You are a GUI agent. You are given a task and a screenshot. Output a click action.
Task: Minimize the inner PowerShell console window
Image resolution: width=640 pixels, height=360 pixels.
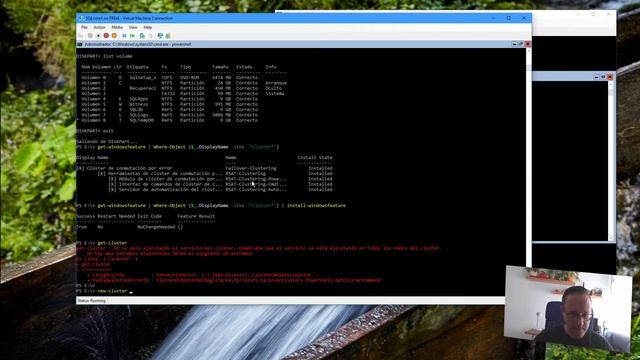[514, 44]
